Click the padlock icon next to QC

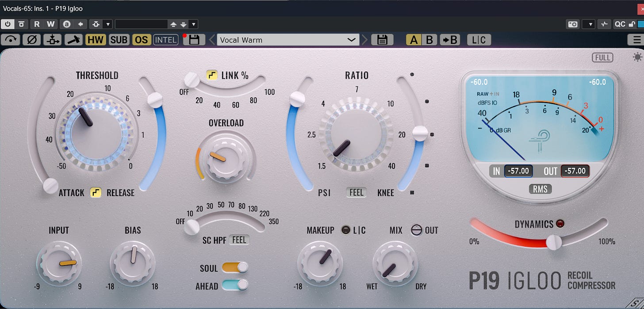[x=632, y=24]
